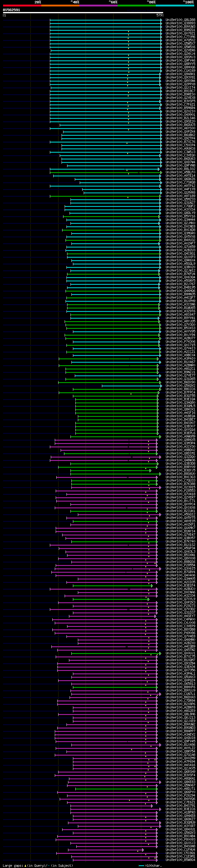This screenshot has height=868, width=197.
Task: Click the red ~20% identity legend segment
Action: tap(22, 6)
